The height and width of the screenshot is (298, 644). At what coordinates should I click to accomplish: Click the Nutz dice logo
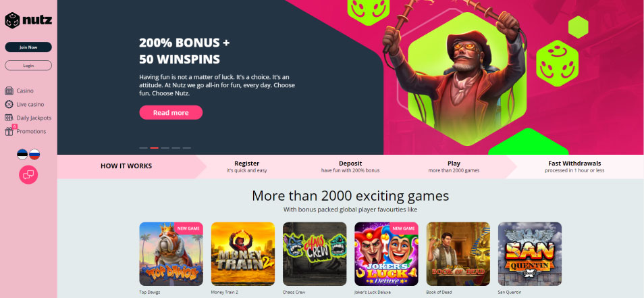pyautogui.click(x=12, y=20)
